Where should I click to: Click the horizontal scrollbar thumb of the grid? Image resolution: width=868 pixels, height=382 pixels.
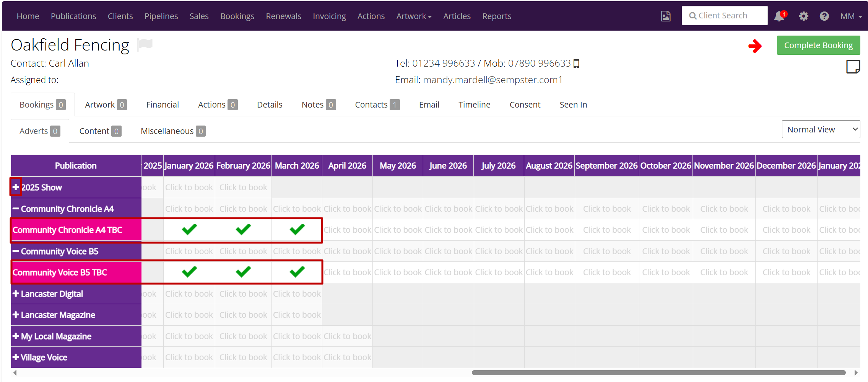pos(658,372)
